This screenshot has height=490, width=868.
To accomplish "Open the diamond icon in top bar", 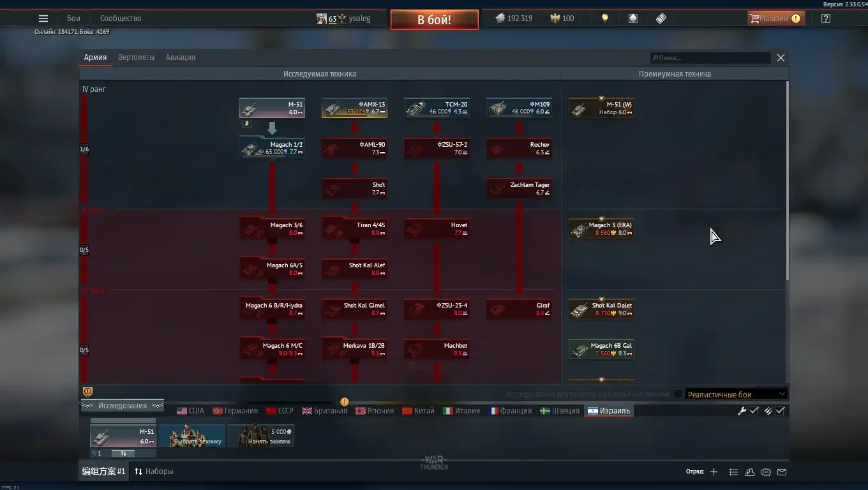I will [633, 19].
